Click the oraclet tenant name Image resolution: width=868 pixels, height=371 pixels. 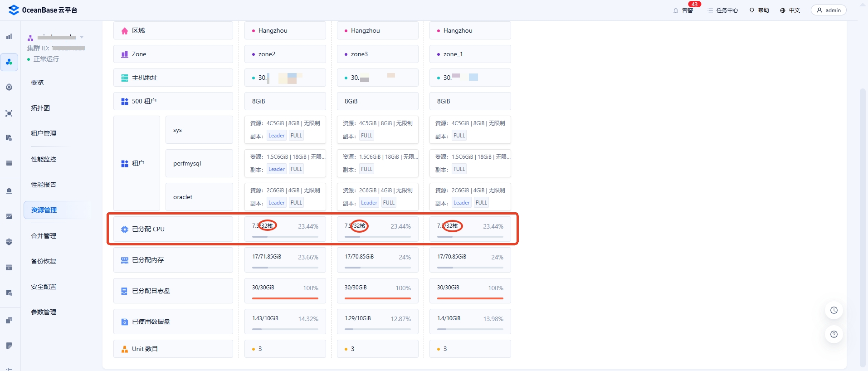click(x=183, y=197)
